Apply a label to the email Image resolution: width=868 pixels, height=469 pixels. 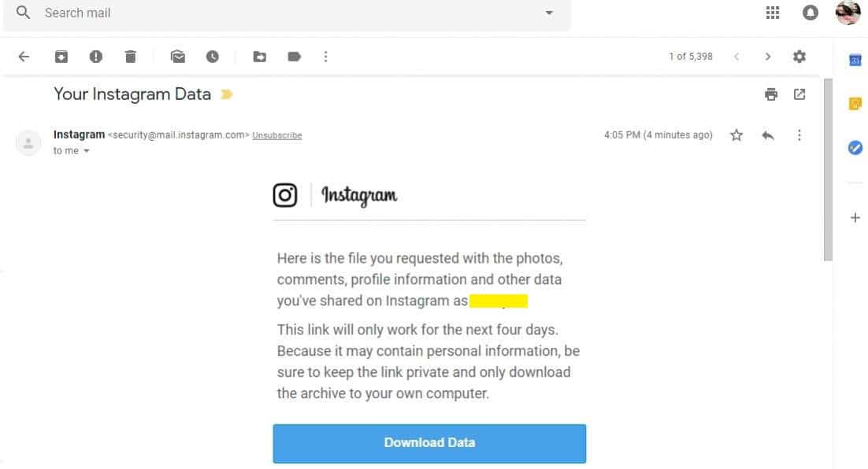(x=294, y=57)
